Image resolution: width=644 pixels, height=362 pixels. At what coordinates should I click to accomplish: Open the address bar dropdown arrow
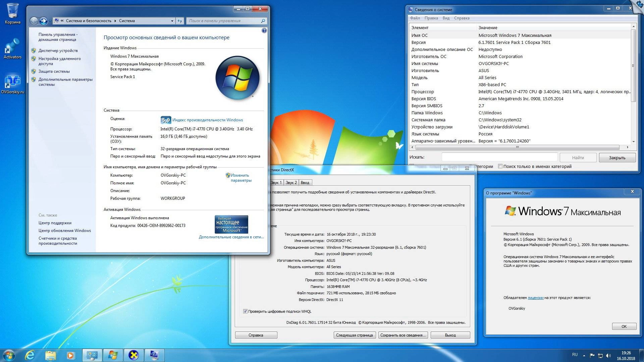click(172, 21)
